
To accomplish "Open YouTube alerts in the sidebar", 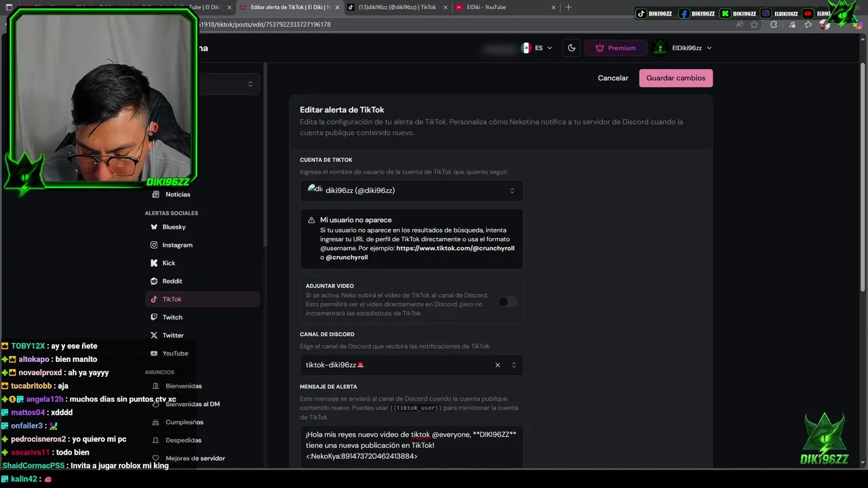I will (202, 353).
